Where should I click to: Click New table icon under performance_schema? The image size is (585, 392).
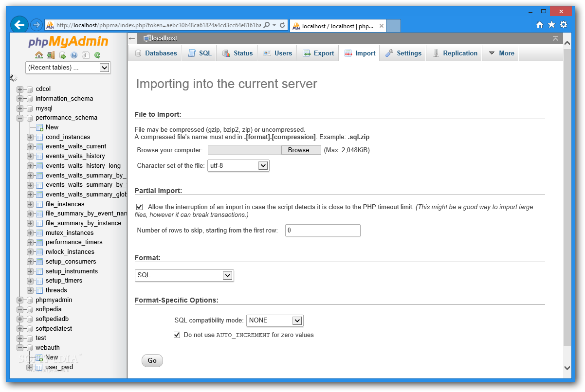[x=39, y=127]
